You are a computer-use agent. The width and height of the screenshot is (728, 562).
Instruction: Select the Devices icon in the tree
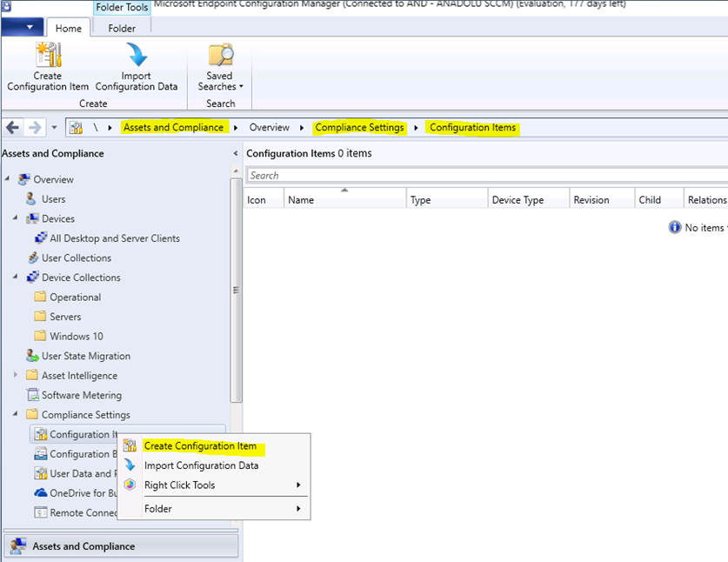(x=32, y=218)
